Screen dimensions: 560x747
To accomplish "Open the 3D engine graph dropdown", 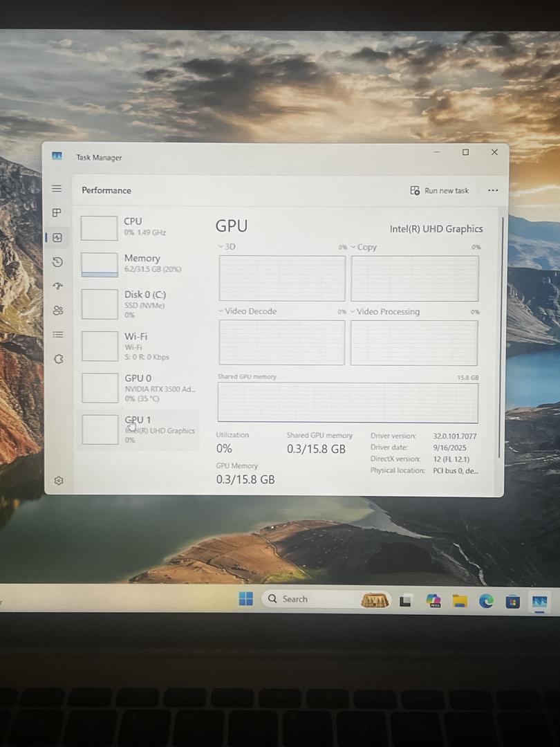I will [227, 247].
